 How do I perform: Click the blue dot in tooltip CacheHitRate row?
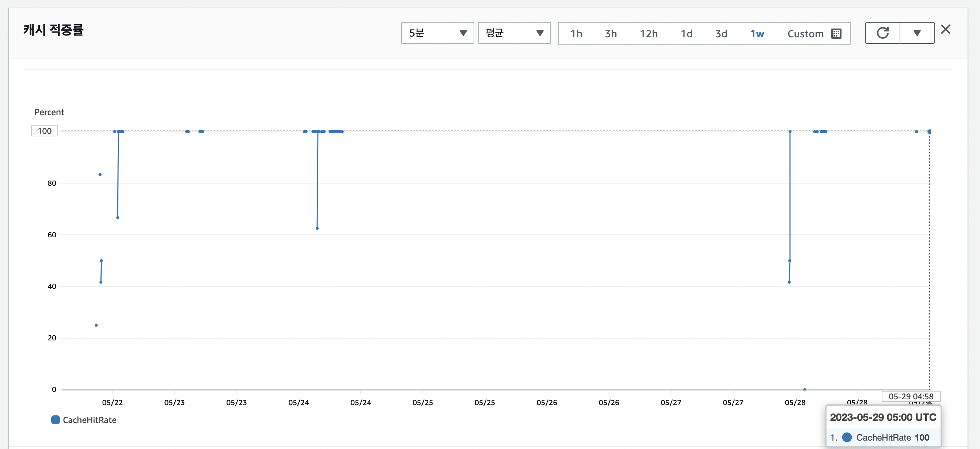coord(847,437)
